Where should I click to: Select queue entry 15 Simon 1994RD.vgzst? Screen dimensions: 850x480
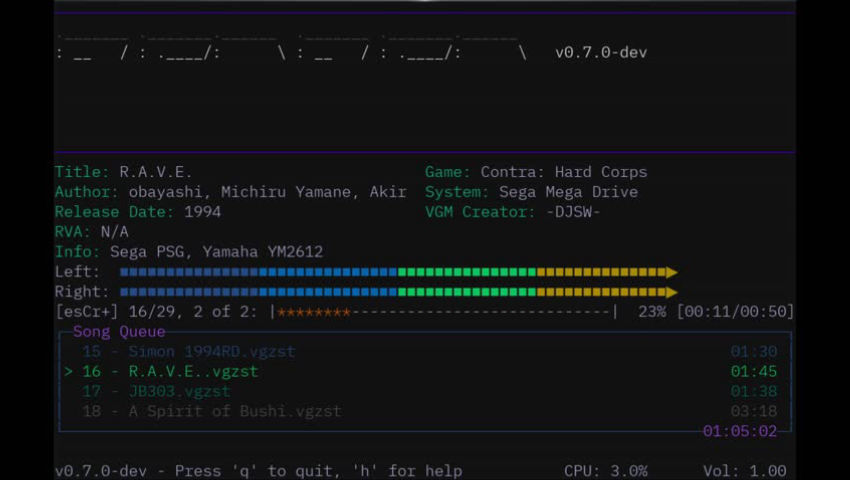(428, 351)
